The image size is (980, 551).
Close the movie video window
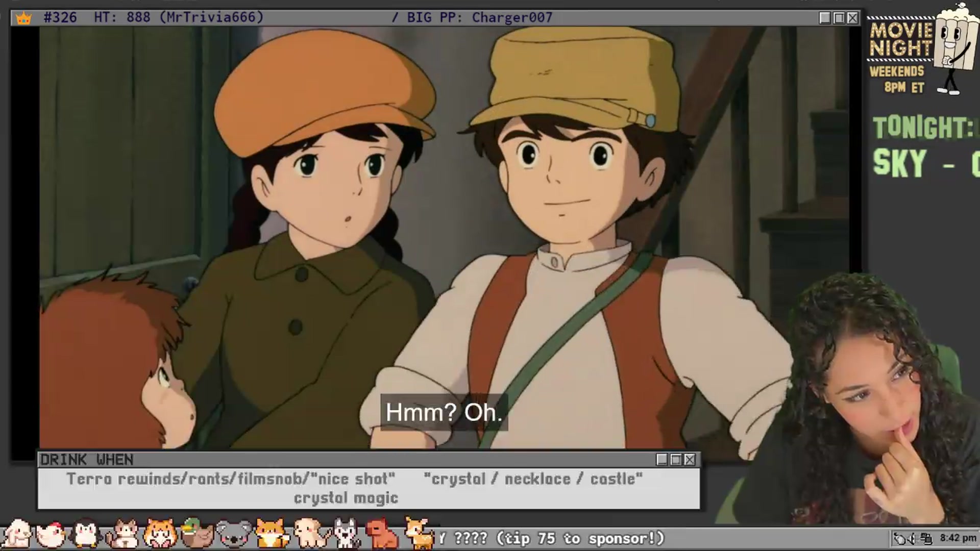[852, 18]
